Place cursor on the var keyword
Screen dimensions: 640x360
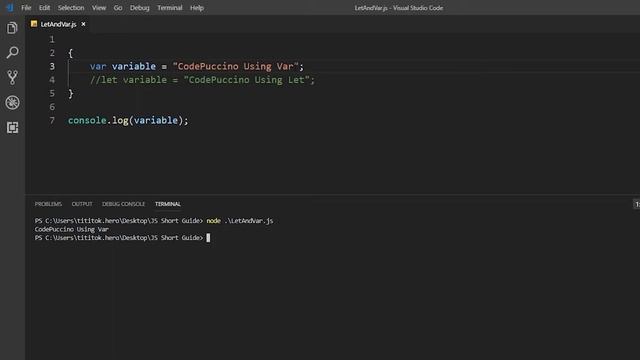(98, 67)
